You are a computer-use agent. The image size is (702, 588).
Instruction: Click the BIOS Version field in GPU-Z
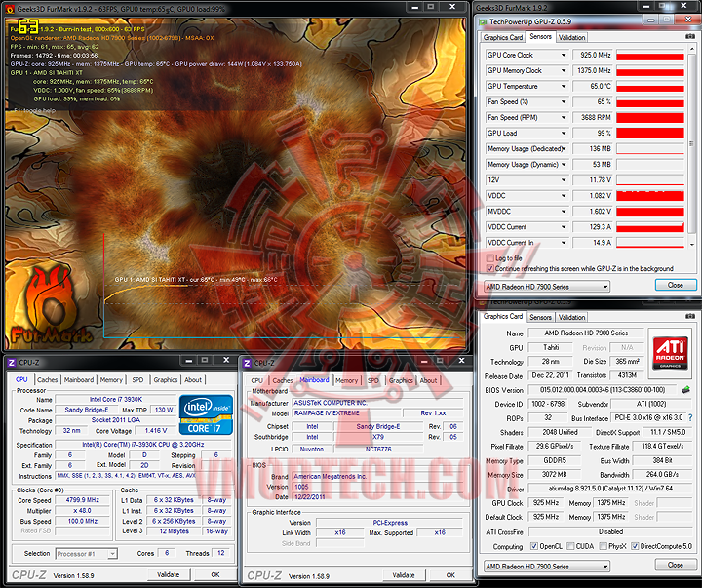coord(603,390)
